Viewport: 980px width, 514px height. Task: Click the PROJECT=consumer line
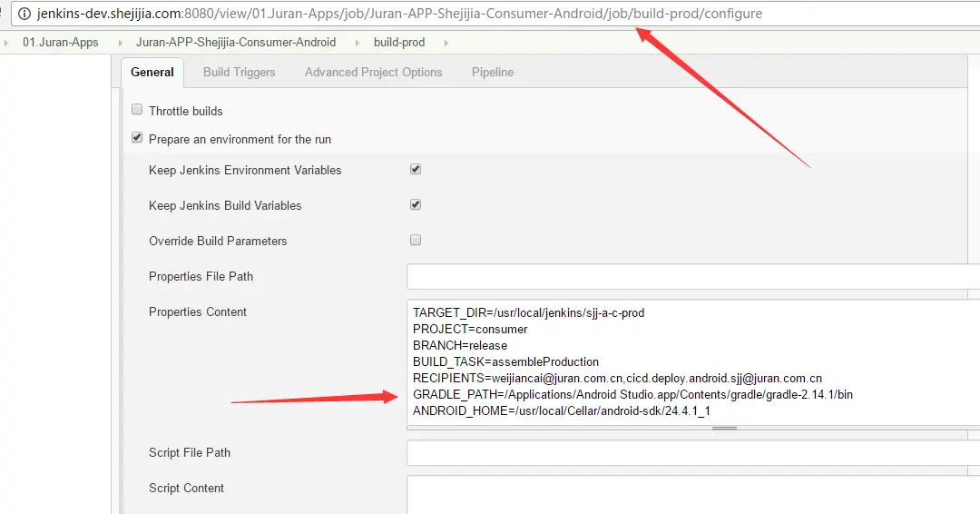tap(470, 329)
